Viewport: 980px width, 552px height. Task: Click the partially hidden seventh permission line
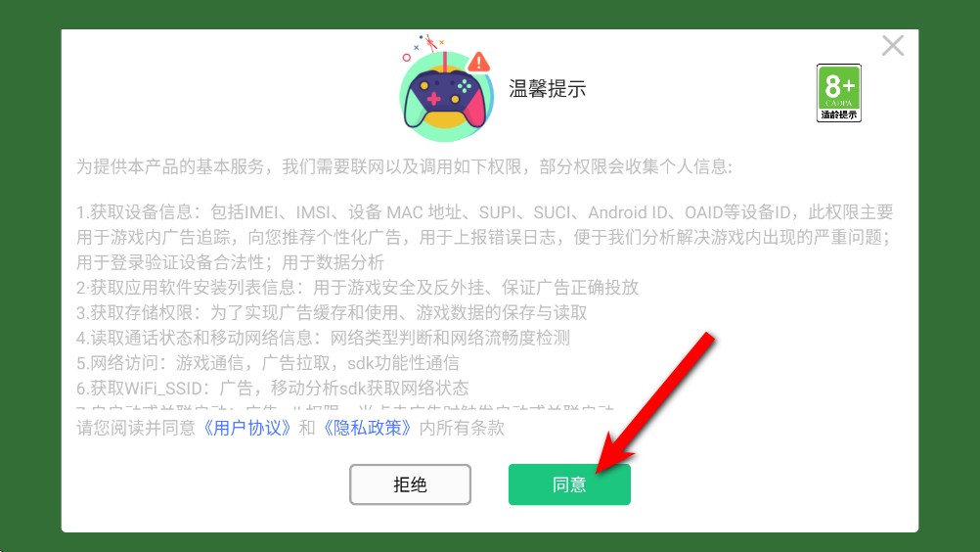[345, 406]
